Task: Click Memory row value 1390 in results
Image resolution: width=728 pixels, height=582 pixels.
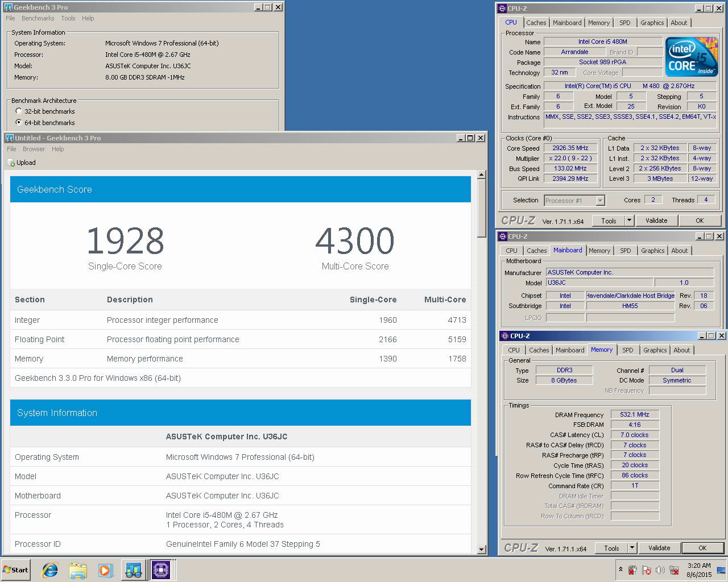Action: 387,359
